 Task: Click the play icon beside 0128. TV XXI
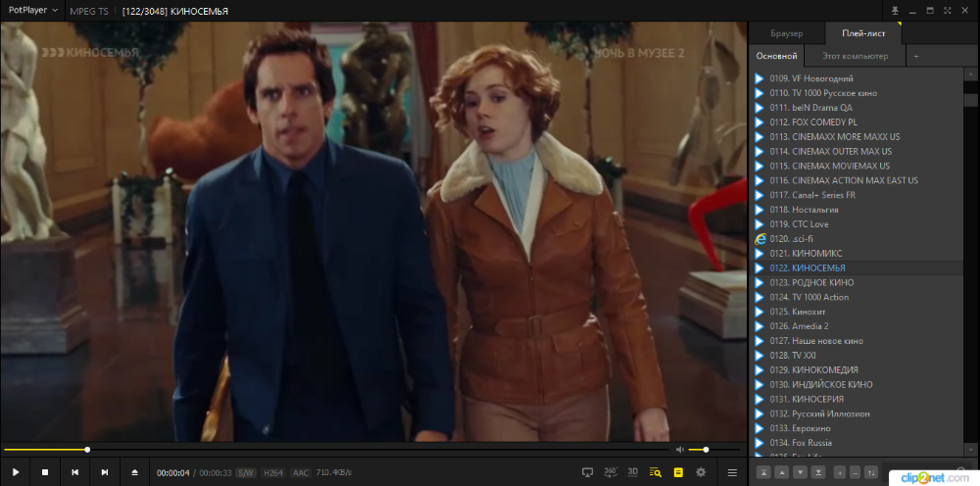tap(759, 356)
